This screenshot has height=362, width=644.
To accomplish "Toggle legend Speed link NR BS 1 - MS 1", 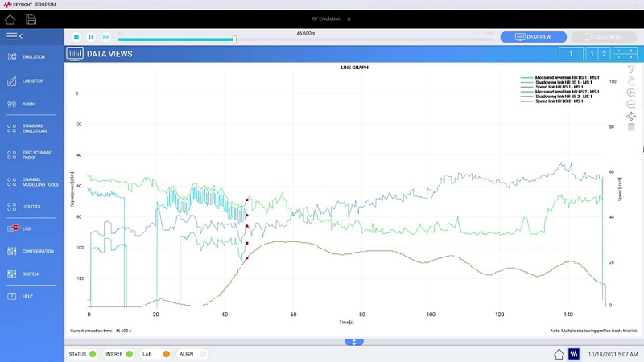I will point(552,87).
